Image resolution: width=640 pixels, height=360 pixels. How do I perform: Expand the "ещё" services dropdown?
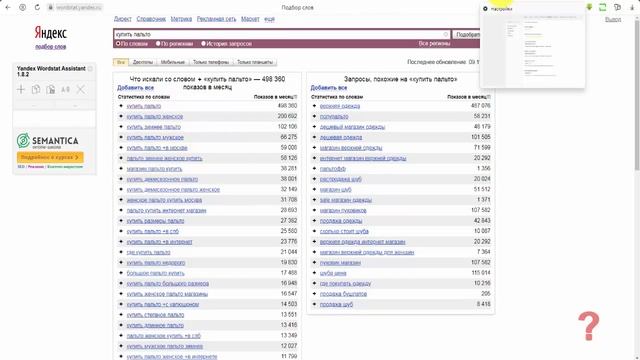[269, 19]
